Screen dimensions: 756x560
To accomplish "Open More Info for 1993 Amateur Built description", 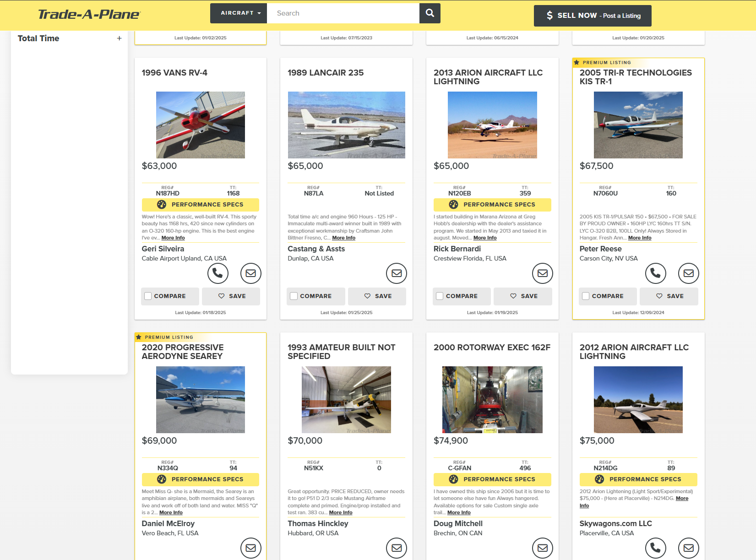I will click(x=341, y=513).
